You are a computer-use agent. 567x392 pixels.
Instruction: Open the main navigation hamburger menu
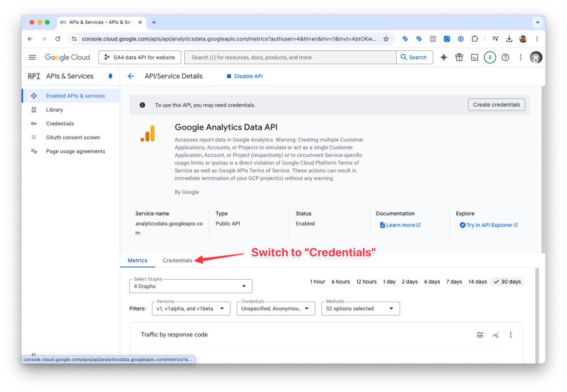click(x=32, y=57)
